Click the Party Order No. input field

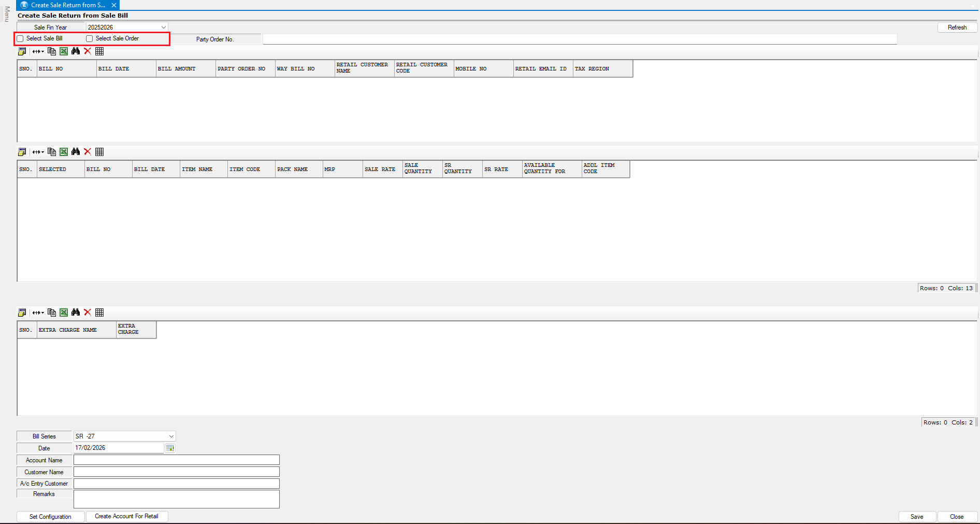click(579, 39)
